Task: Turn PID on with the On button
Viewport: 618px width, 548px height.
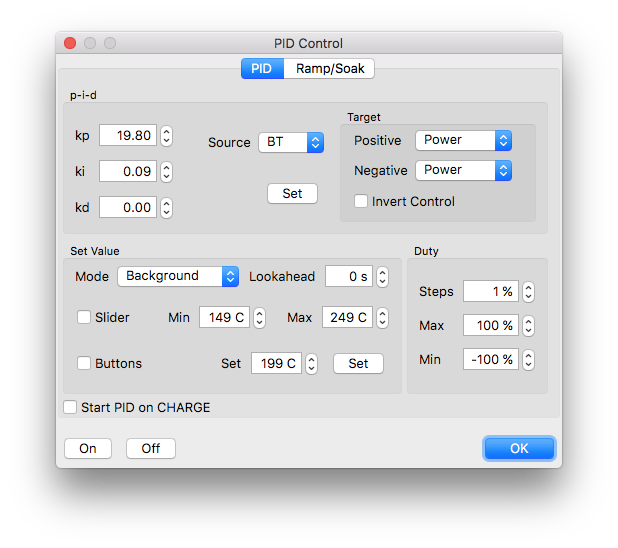Action: coord(88,448)
